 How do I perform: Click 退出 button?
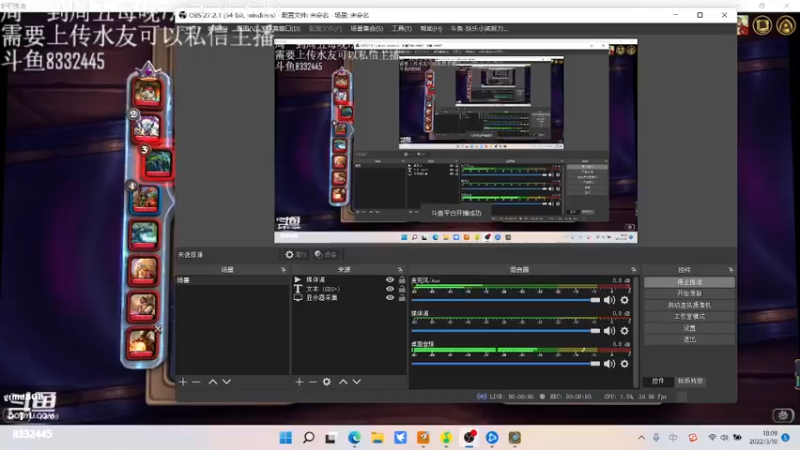click(x=689, y=339)
